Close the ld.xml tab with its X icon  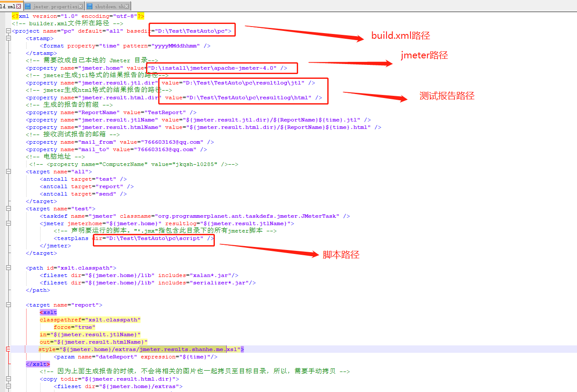18,6
